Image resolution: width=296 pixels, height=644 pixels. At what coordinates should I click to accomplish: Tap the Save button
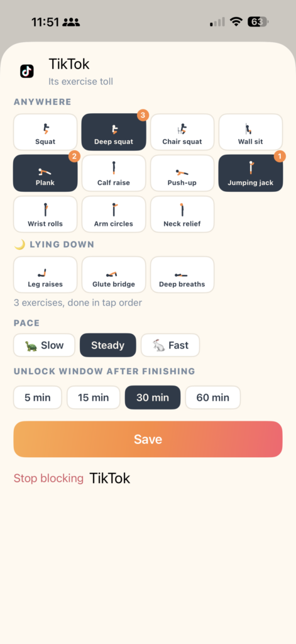point(148,439)
